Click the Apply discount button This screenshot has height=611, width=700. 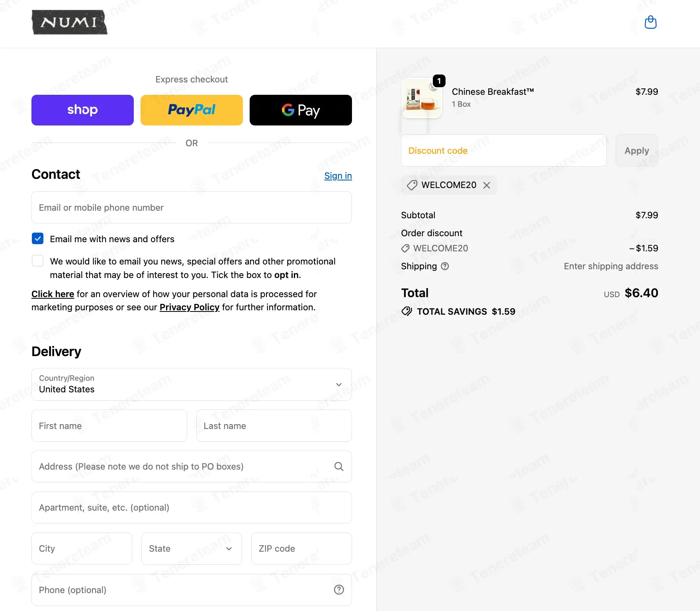pos(637,151)
